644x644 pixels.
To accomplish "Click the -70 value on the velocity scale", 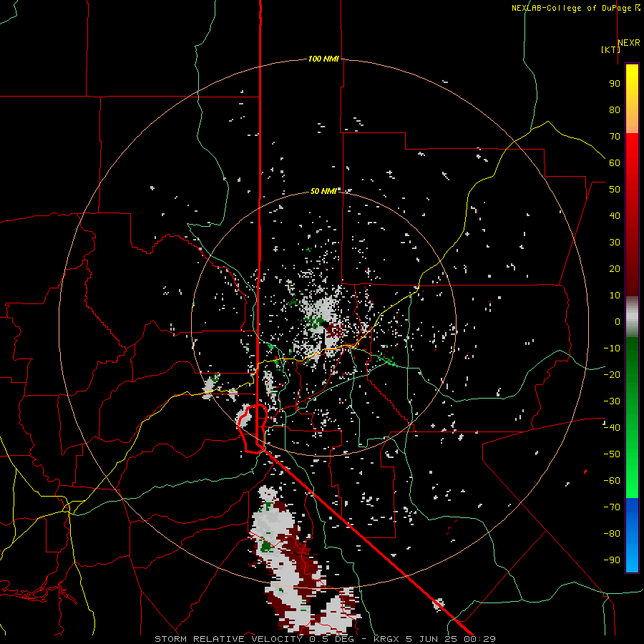I will coord(612,507).
